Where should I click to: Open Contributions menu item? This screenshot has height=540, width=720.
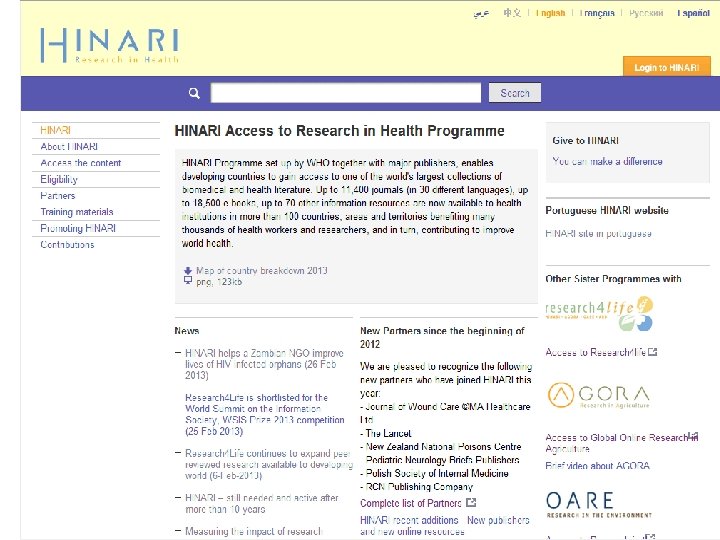coord(67,245)
